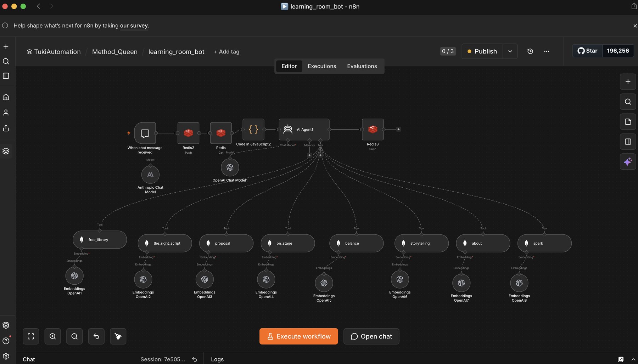Add sticky note from right panel

pos(628,122)
